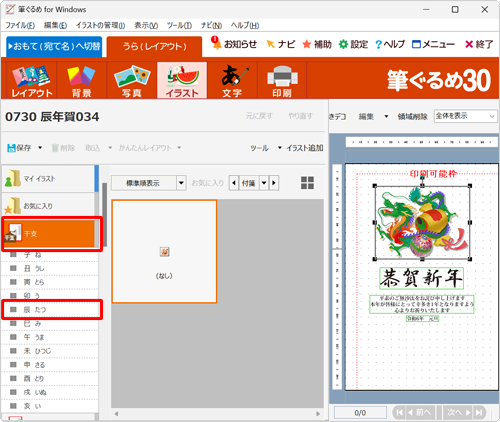The image size is (500, 422).
Task: Select the 寅 とら category
Action: (51, 282)
